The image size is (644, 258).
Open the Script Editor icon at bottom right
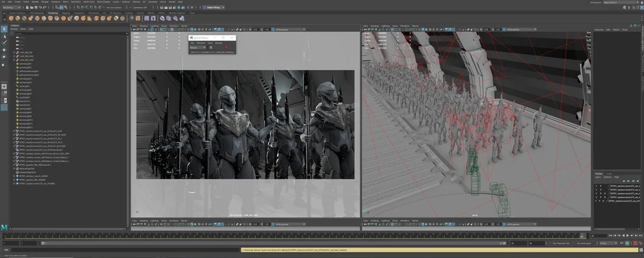[641, 250]
